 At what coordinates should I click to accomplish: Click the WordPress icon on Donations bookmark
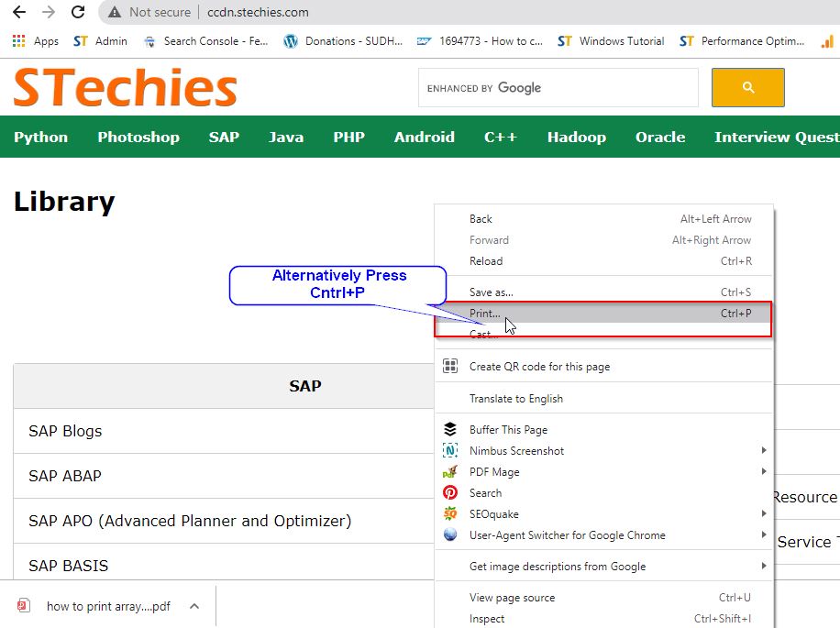(291, 41)
